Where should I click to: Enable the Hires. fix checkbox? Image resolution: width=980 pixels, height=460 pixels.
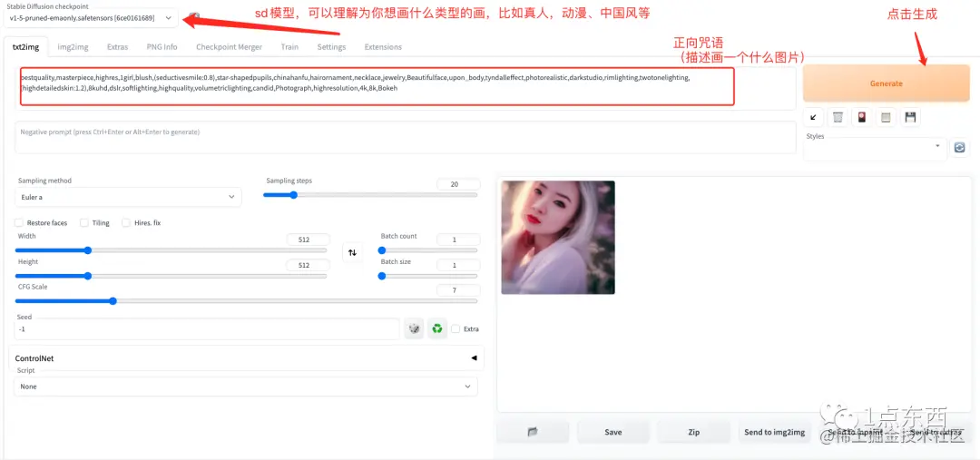pyautogui.click(x=126, y=222)
